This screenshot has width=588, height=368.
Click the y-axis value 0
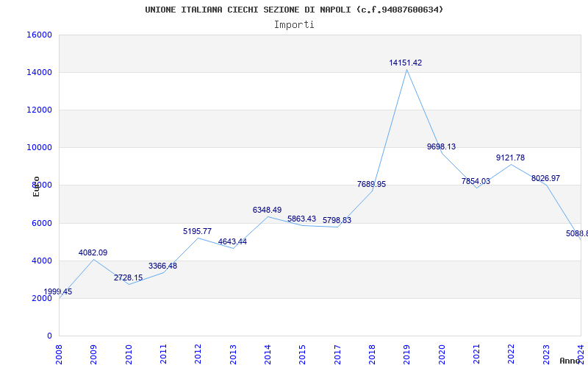coord(49,336)
